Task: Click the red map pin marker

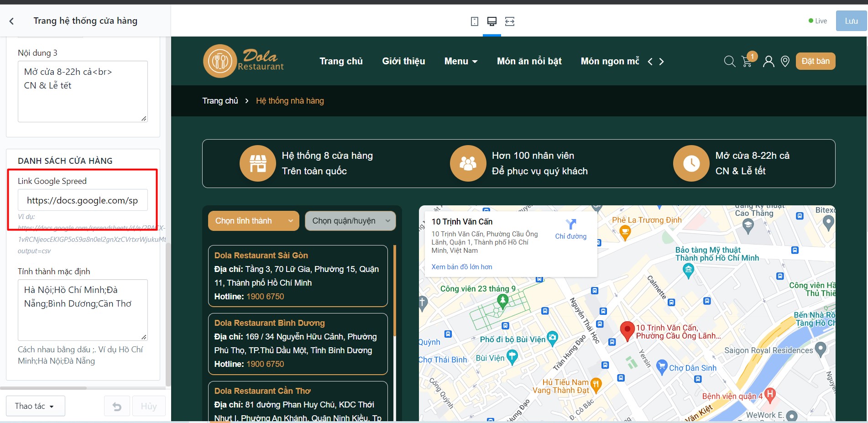Action: 627,330
